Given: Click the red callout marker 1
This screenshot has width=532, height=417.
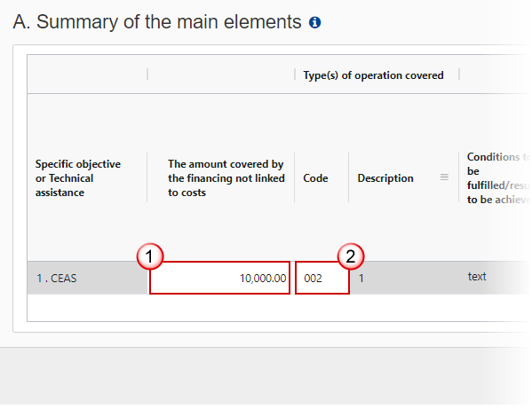Looking at the screenshot, I should point(150,256).
